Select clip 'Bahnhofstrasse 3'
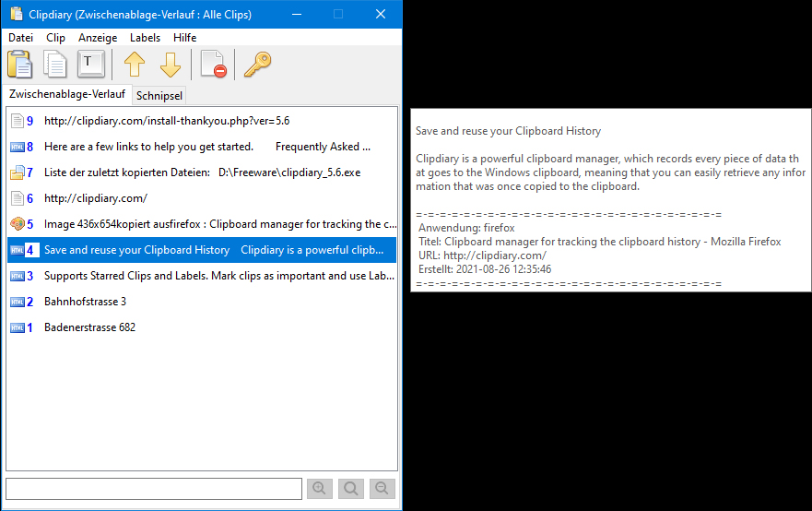The image size is (812, 511). click(x=202, y=302)
